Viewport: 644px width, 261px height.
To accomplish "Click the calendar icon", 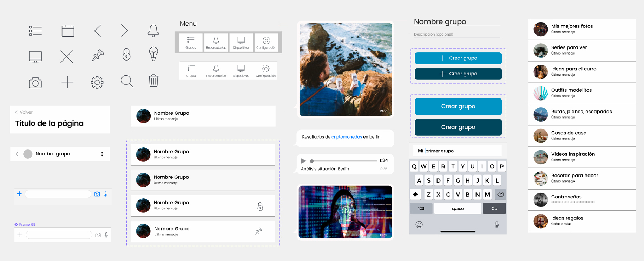I will pyautogui.click(x=68, y=31).
